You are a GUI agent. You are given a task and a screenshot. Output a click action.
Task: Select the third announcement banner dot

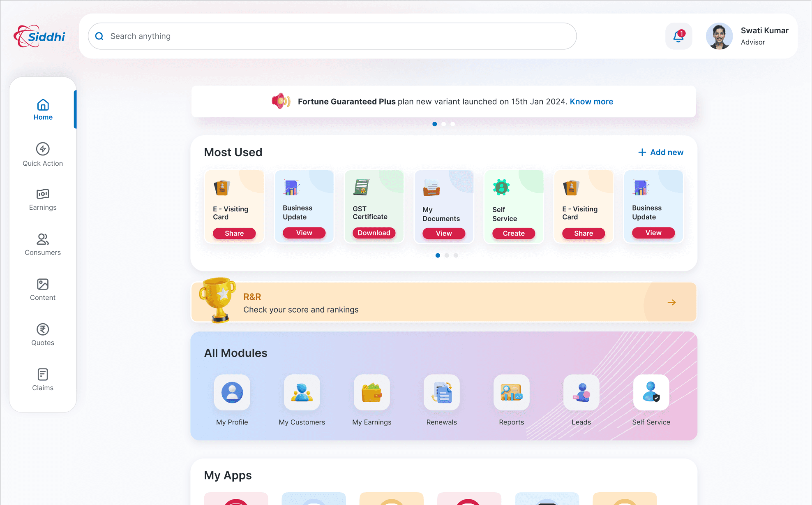[452, 124]
